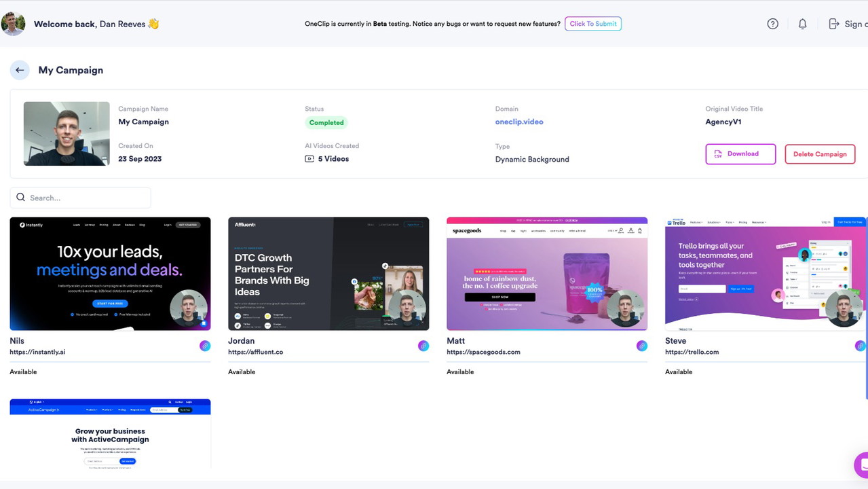This screenshot has height=489, width=868.
Task: Copy link icon for Jordan video
Action: coord(423,346)
